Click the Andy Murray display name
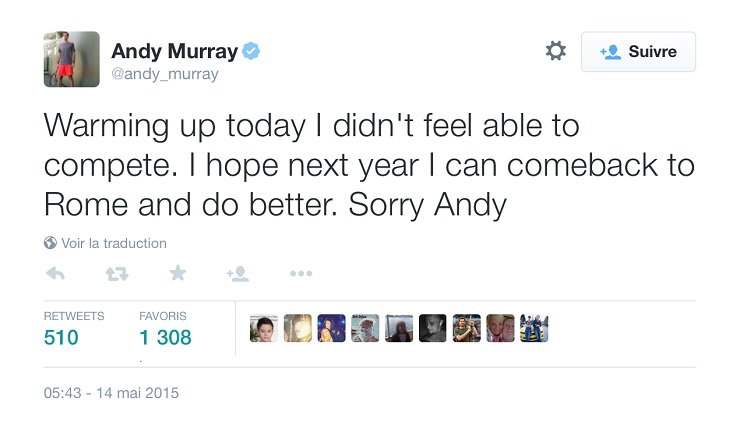The width and height of the screenshot is (740, 440). 175,51
